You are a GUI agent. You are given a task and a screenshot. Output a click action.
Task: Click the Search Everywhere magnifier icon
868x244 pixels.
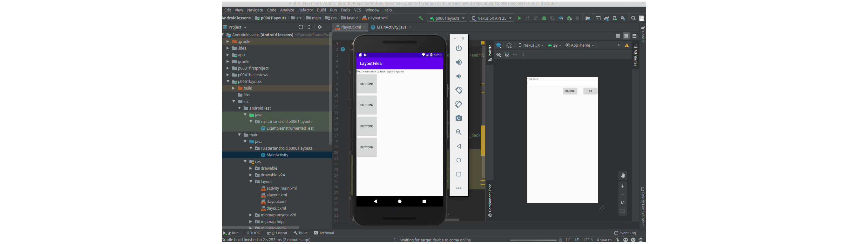[634, 18]
